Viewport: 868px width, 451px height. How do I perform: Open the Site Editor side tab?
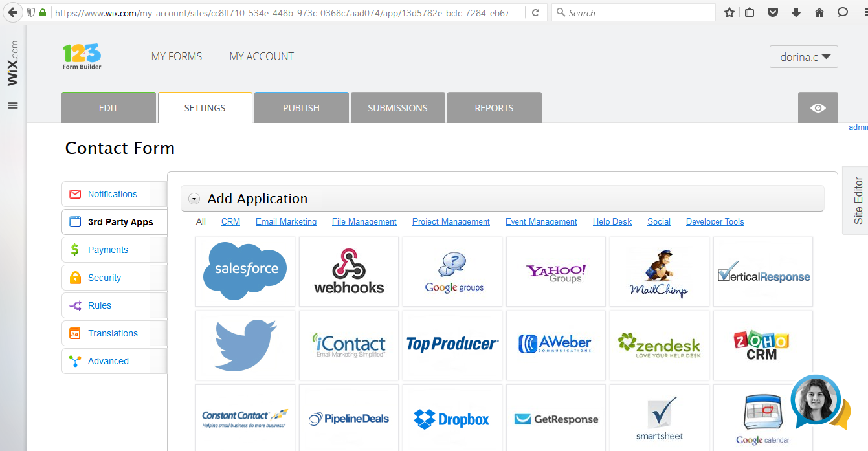coord(857,200)
